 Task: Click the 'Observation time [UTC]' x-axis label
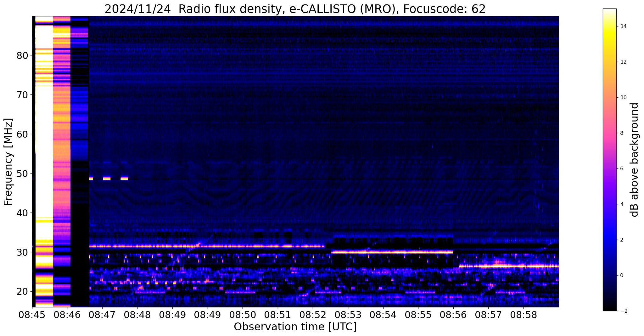coord(295,327)
